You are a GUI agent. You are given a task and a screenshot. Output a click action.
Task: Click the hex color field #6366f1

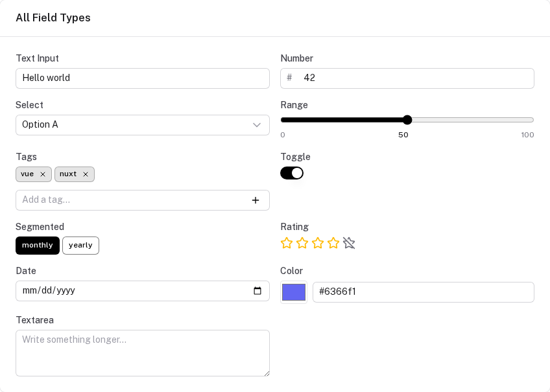[424, 292]
